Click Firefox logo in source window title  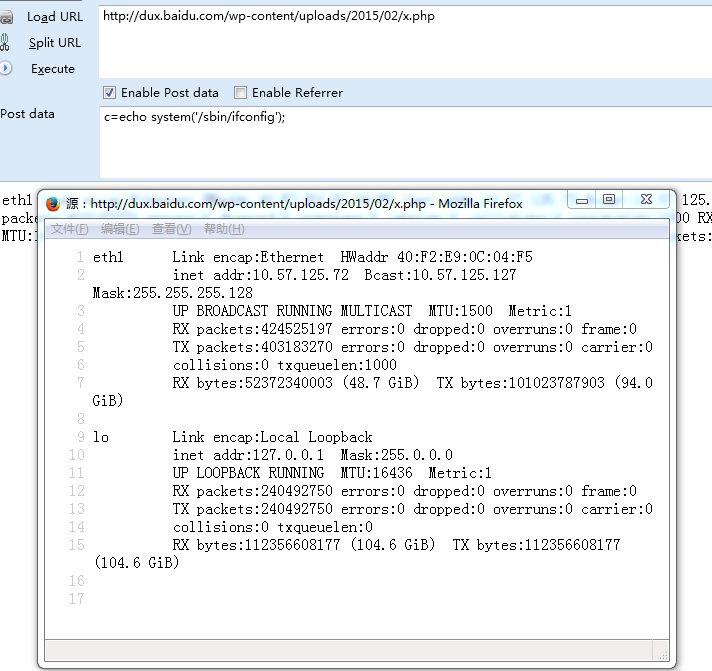pyautogui.click(x=53, y=204)
